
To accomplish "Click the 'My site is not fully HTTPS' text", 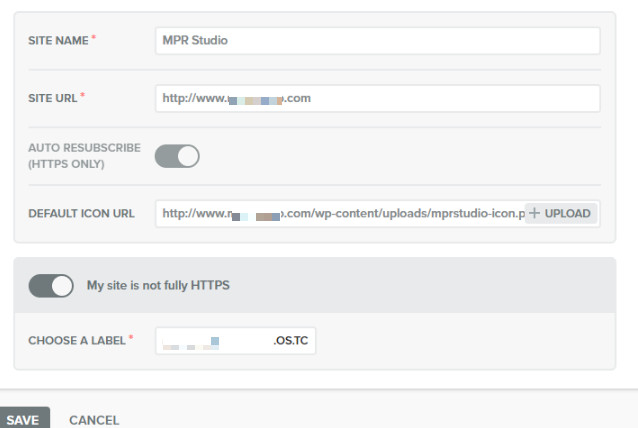I will (158, 286).
